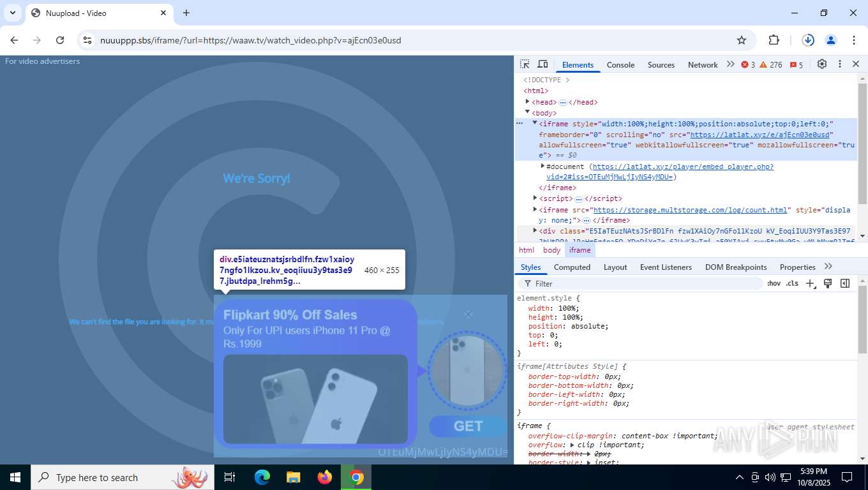Reload the current page
Screen dimensions: 868x490
pyautogui.click(x=60, y=40)
